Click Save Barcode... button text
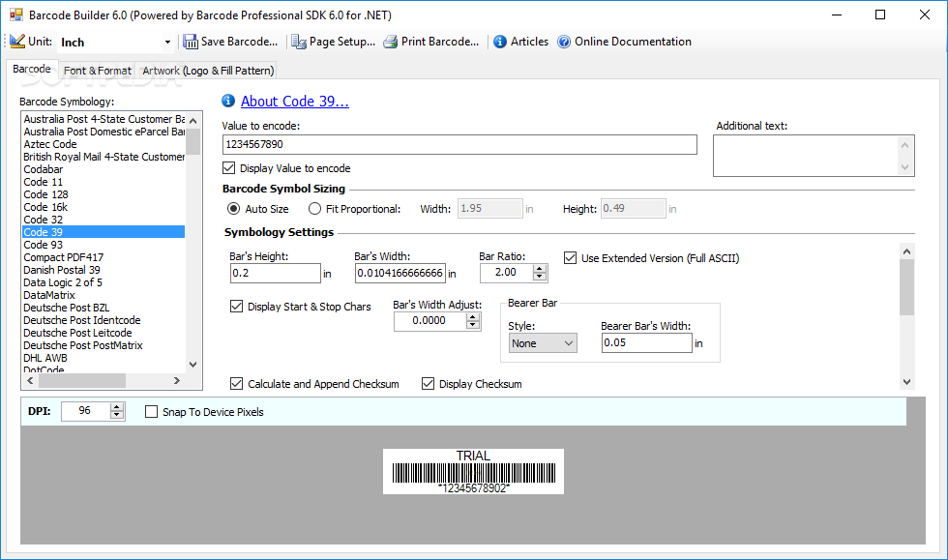 click(239, 42)
